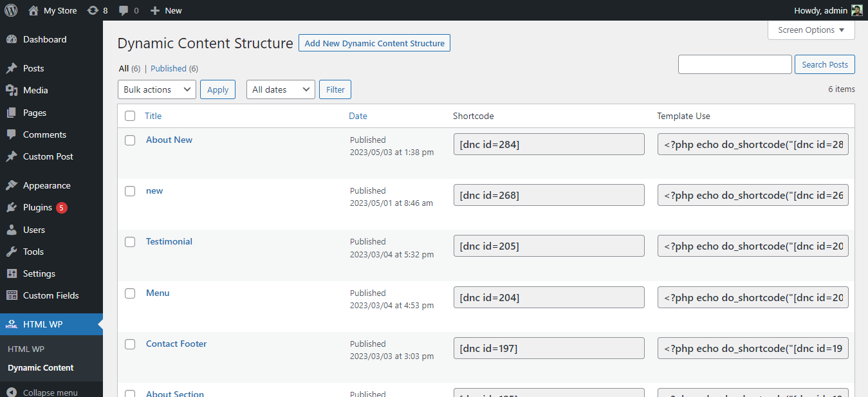
Task: Click the Pages icon in sidebar
Action: click(x=12, y=113)
